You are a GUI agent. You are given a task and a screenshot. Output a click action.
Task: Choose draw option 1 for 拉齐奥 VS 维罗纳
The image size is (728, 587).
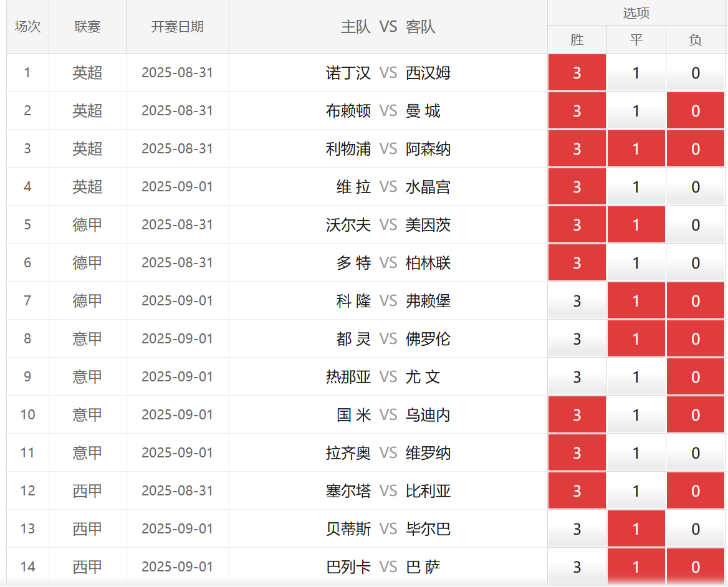pos(636,453)
